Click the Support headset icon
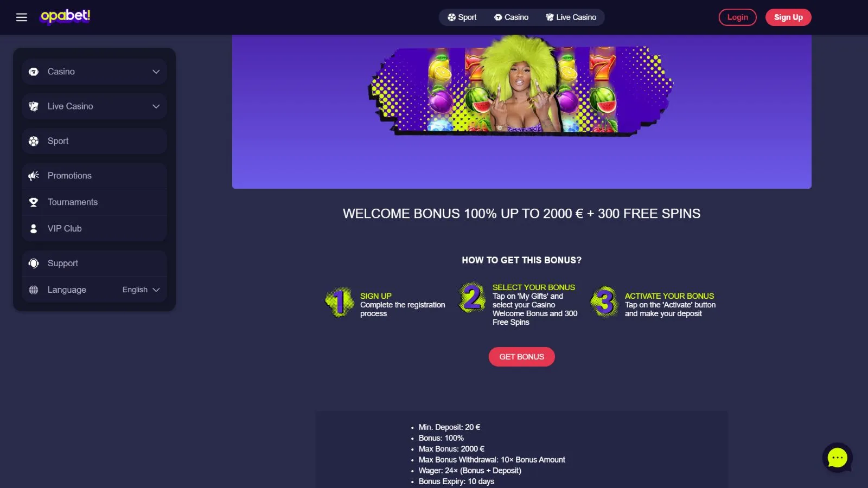Viewport: 868px width, 488px height. (x=34, y=264)
